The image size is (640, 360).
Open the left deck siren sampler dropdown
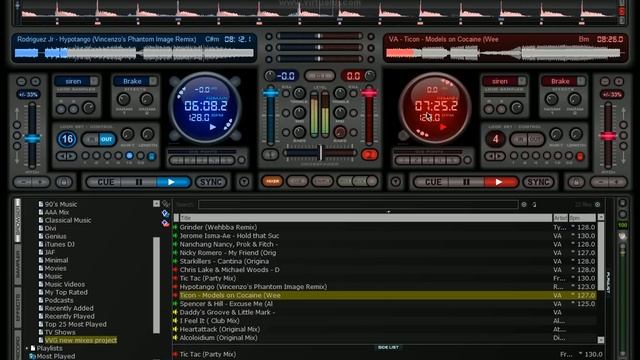[x=94, y=81]
